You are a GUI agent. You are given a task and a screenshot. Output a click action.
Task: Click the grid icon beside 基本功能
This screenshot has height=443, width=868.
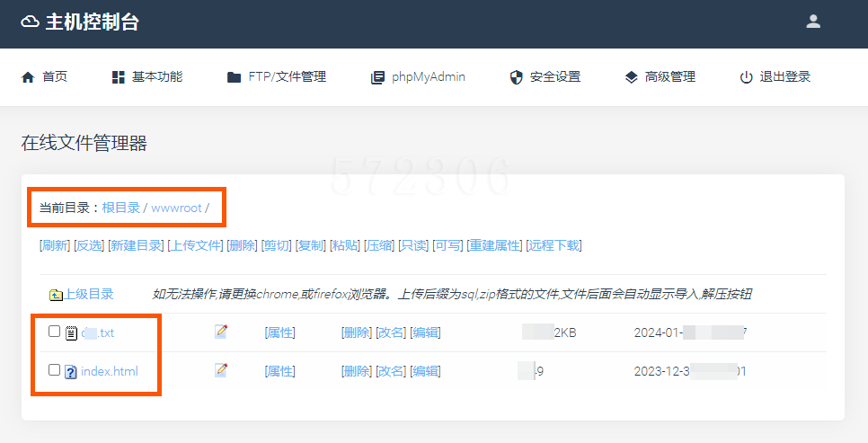pyautogui.click(x=119, y=77)
